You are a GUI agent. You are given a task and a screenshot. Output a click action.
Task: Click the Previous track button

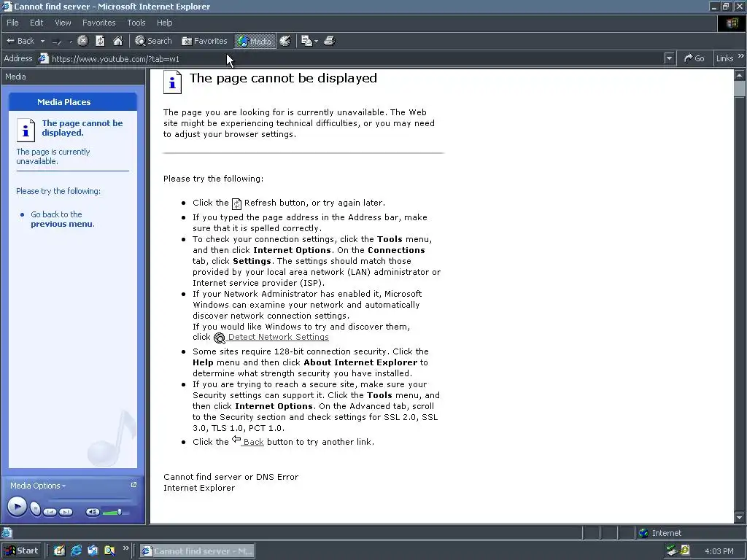[50, 512]
